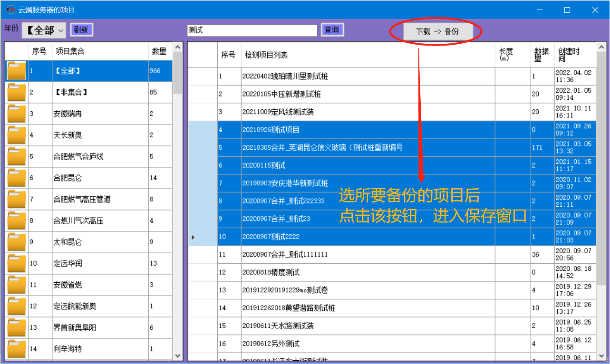The image size is (610, 364).
Task: Click the 【非集合】 folder icon
Action: click(17, 93)
